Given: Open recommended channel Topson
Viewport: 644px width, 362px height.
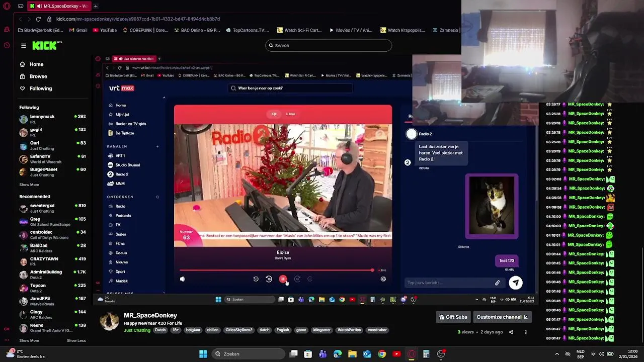Looking at the screenshot, I should click(52, 288).
